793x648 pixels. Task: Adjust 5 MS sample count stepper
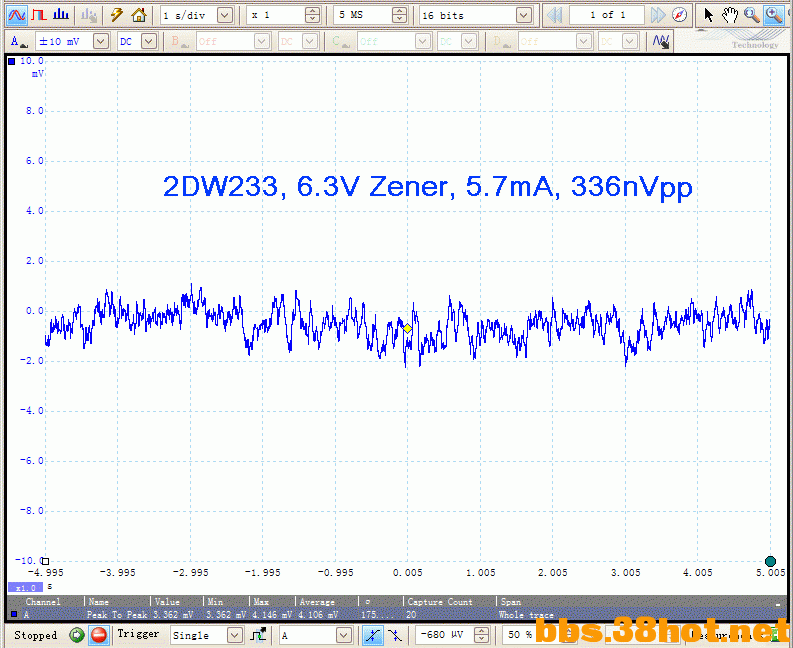(x=400, y=16)
